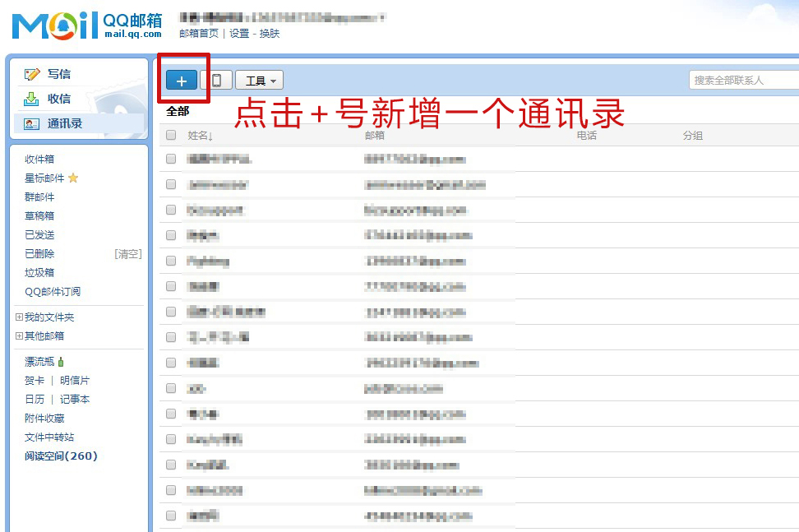799x532 pixels.
Task: Click the star icon beside 星标邮件
Action: coord(73,178)
